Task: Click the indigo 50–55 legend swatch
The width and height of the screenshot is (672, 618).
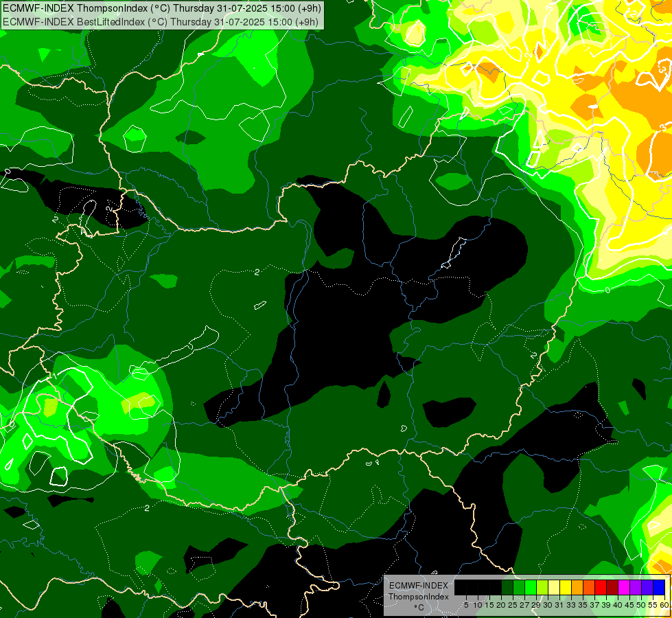Action: [647, 587]
